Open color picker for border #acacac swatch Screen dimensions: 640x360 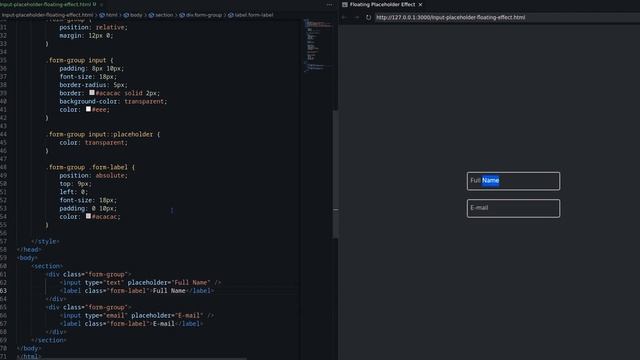[92, 93]
